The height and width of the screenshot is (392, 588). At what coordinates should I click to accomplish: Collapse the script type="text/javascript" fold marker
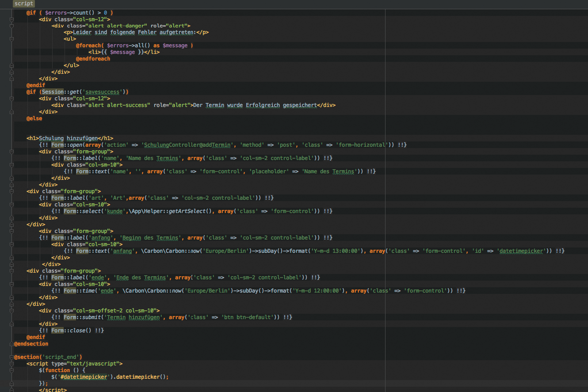[11, 364]
